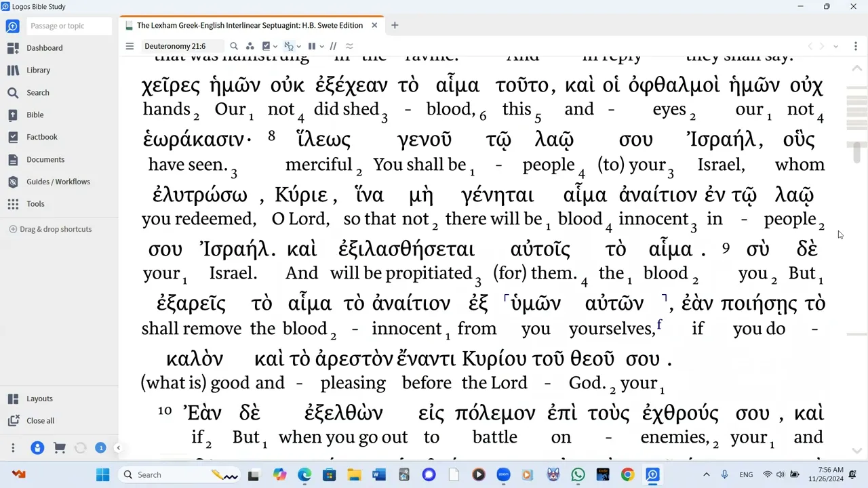Click the Passage or topic search field
The image size is (868, 488).
coord(69,26)
